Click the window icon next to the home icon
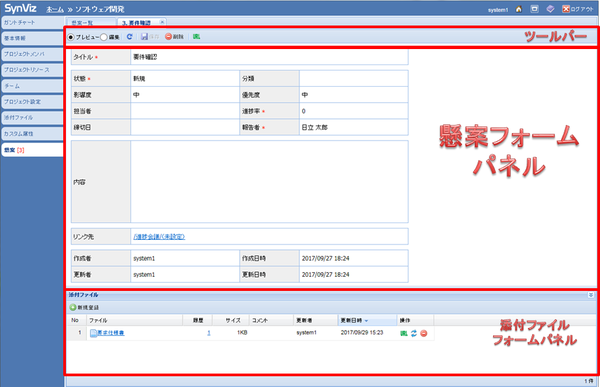600x387 pixels. click(535, 9)
